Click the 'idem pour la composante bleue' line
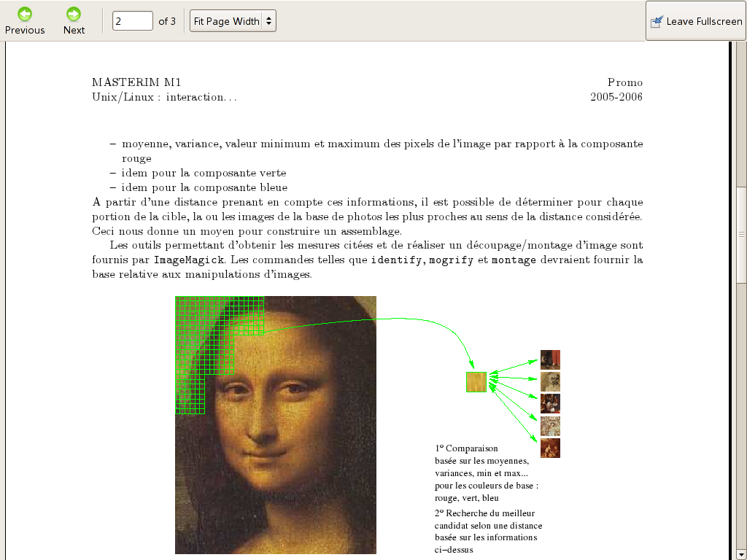 tap(204, 187)
